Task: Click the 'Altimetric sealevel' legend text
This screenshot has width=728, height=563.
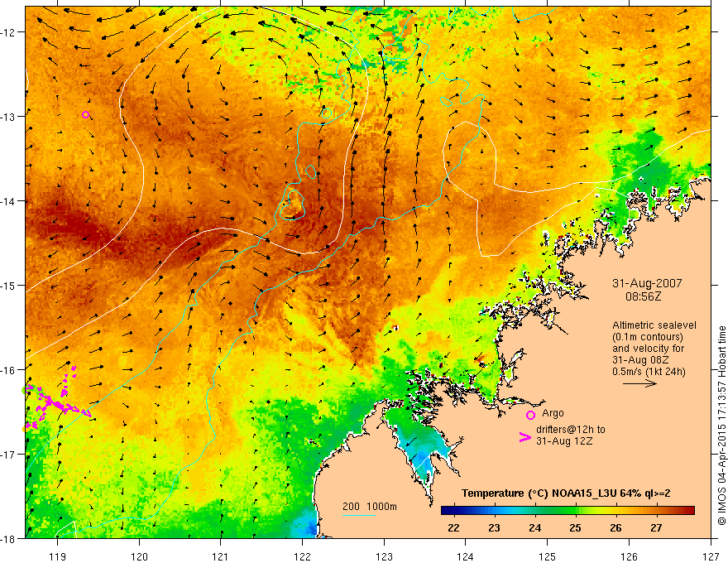Action: click(x=654, y=325)
